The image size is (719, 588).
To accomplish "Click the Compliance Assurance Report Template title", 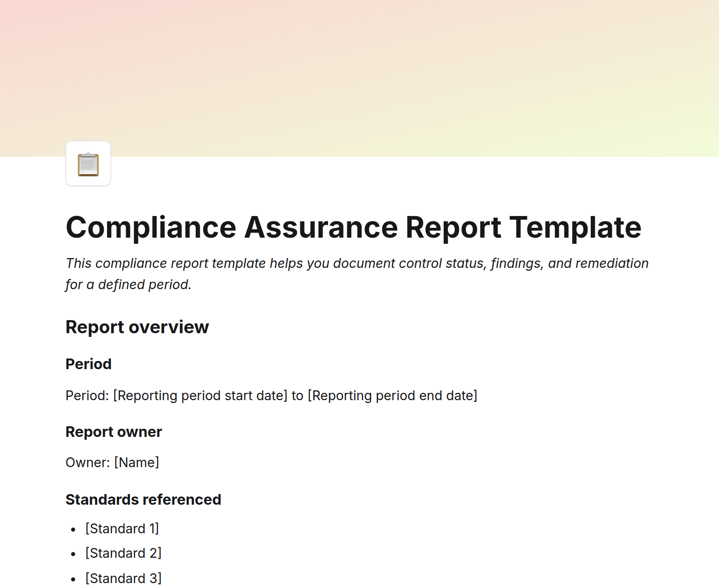I will click(353, 227).
